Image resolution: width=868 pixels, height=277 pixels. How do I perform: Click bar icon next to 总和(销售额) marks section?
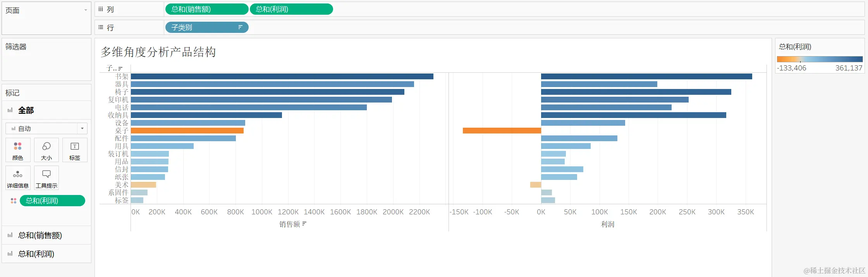(x=10, y=235)
